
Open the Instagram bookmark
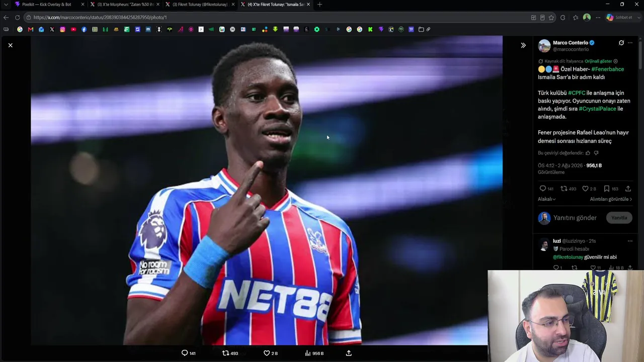[x=62, y=29]
